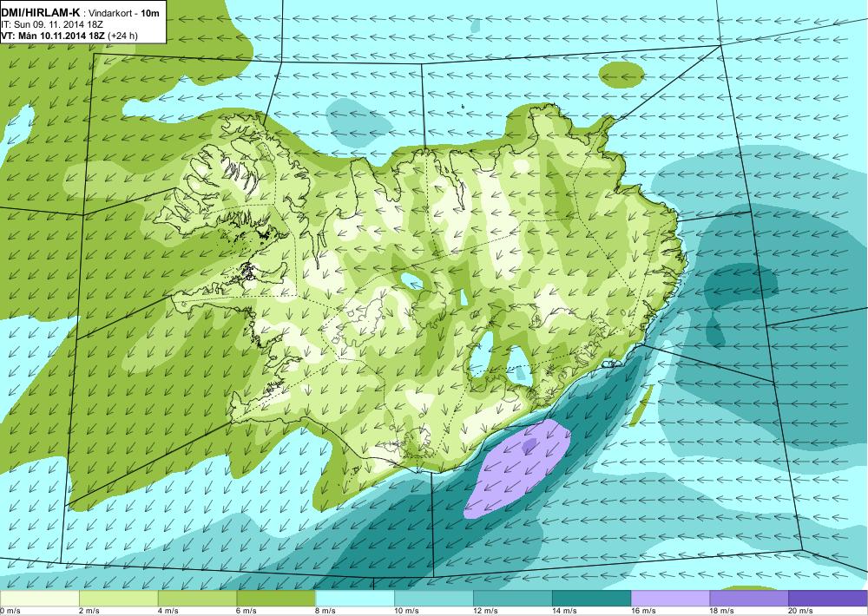Click the '6 m/s' legend label
The width and height of the screenshot is (868, 616).
247,611
